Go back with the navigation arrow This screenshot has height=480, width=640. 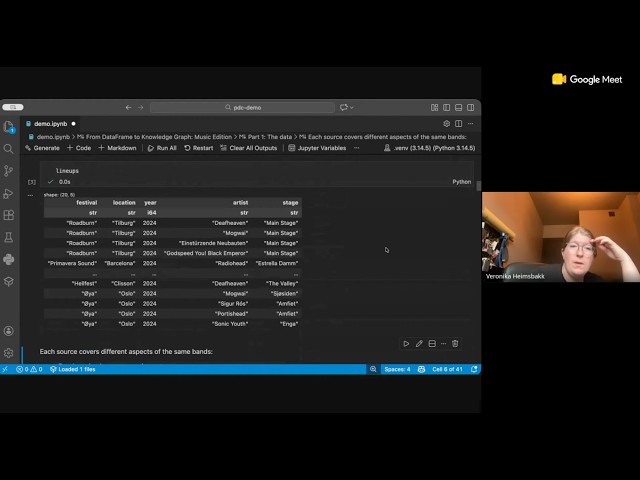[129, 107]
